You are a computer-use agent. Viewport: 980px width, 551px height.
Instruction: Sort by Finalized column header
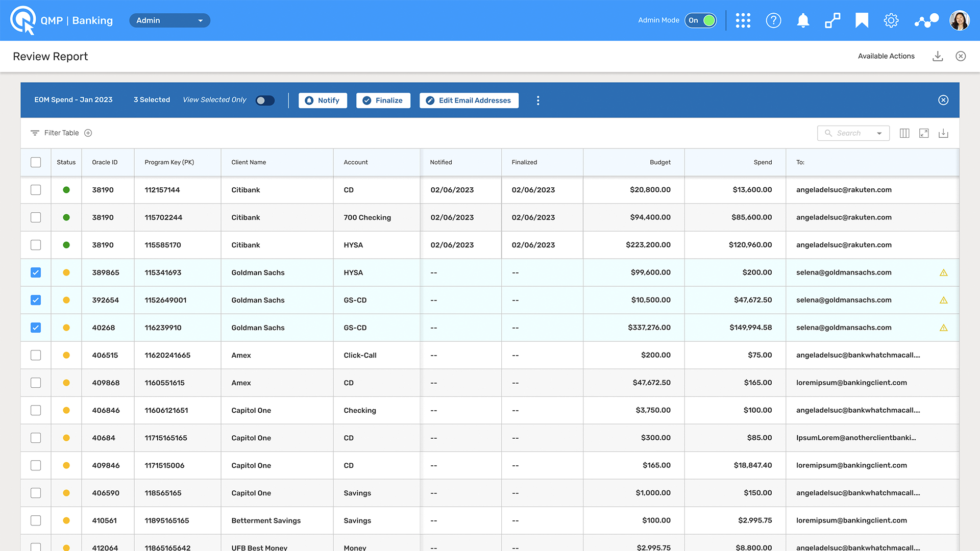524,162
